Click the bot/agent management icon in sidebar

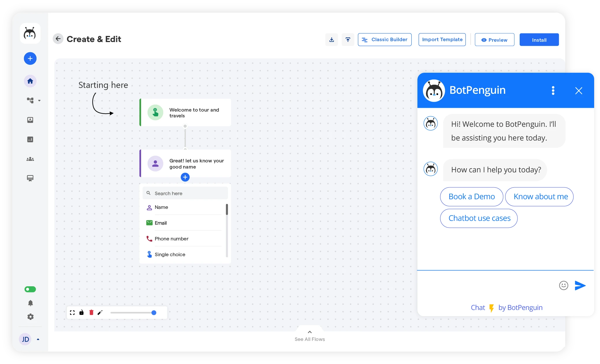(30, 100)
